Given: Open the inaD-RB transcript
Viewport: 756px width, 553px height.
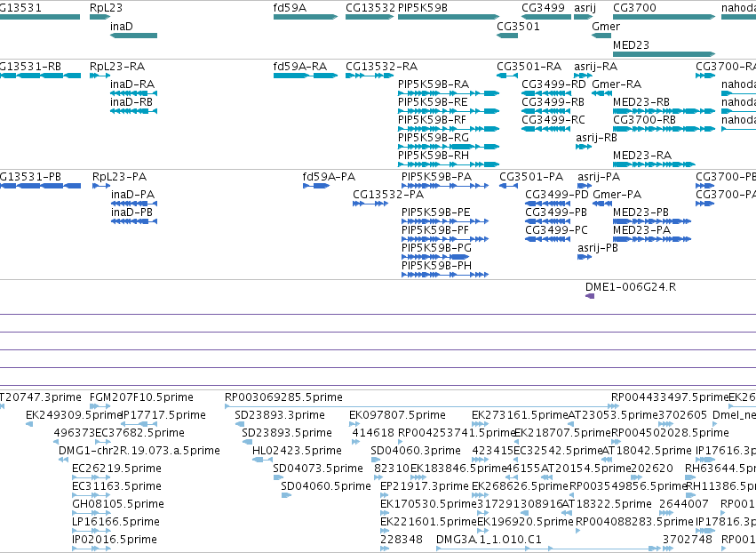Looking at the screenshot, I should click(x=133, y=111).
